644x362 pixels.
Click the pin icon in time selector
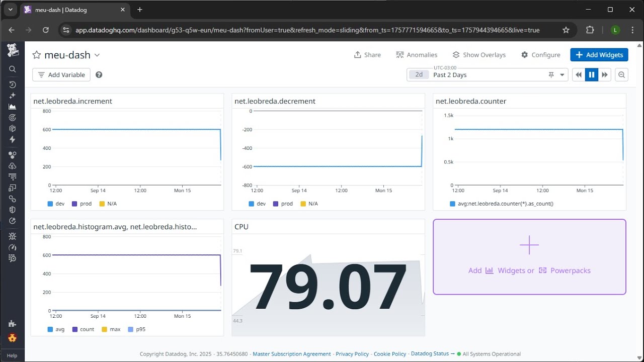[551, 75]
